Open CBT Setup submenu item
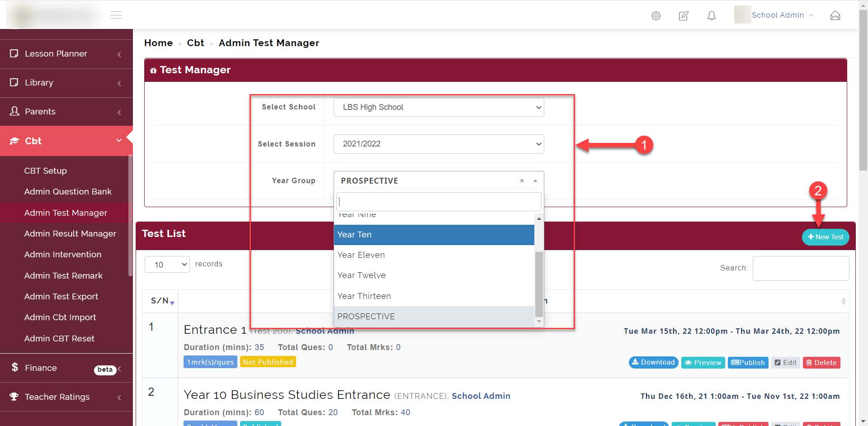 [46, 170]
